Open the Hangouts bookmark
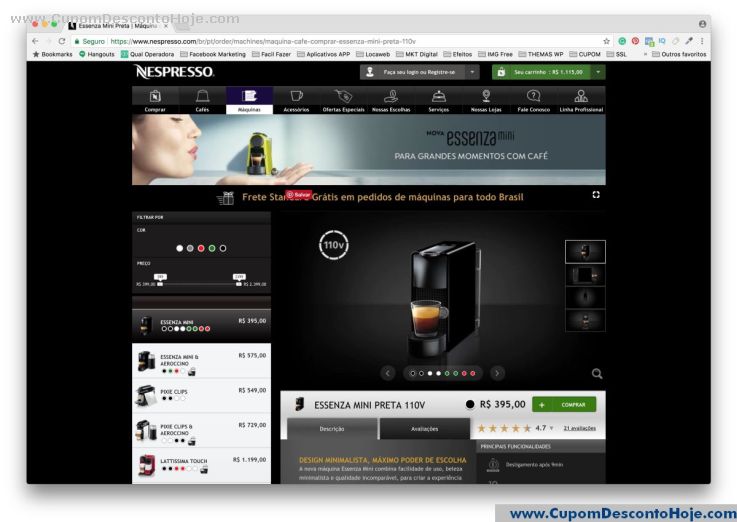The width and height of the screenshot is (737, 522). click(x=96, y=55)
